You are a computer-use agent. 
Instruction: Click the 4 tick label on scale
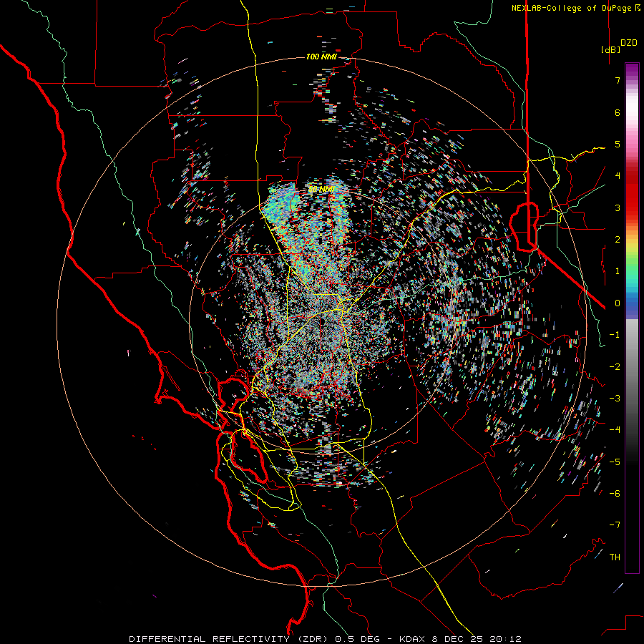[x=618, y=176]
